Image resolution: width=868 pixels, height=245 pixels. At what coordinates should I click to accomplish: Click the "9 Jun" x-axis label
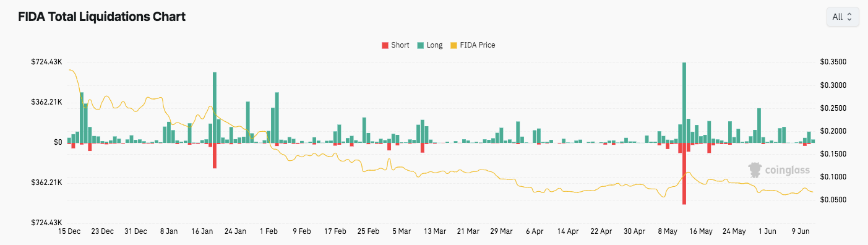(x=801, y=231)
